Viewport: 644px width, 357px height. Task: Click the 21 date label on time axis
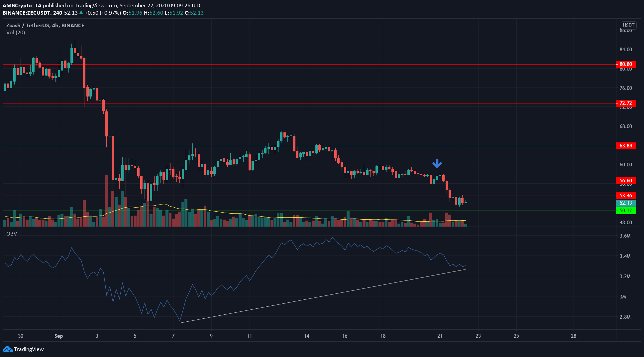(x=440, y=336)
